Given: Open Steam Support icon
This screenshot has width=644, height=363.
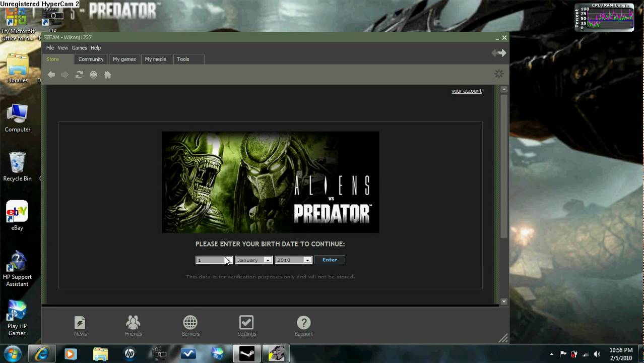Looking at the screenshot, I should 304,326.
